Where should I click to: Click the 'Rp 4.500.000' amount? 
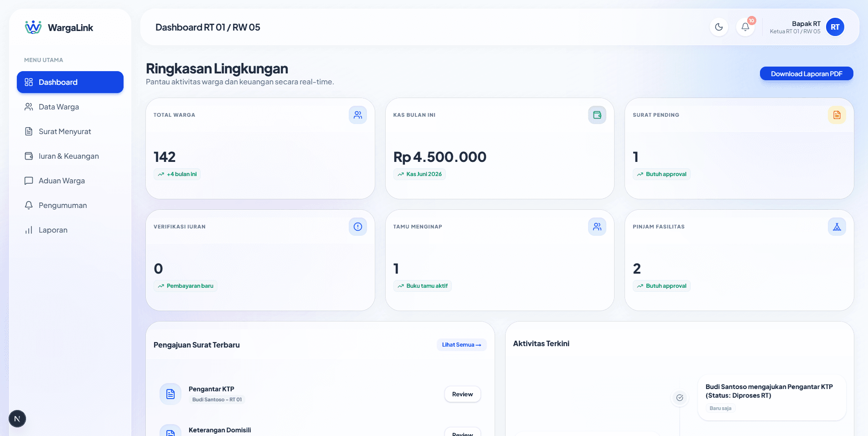[x=440, y=157]
